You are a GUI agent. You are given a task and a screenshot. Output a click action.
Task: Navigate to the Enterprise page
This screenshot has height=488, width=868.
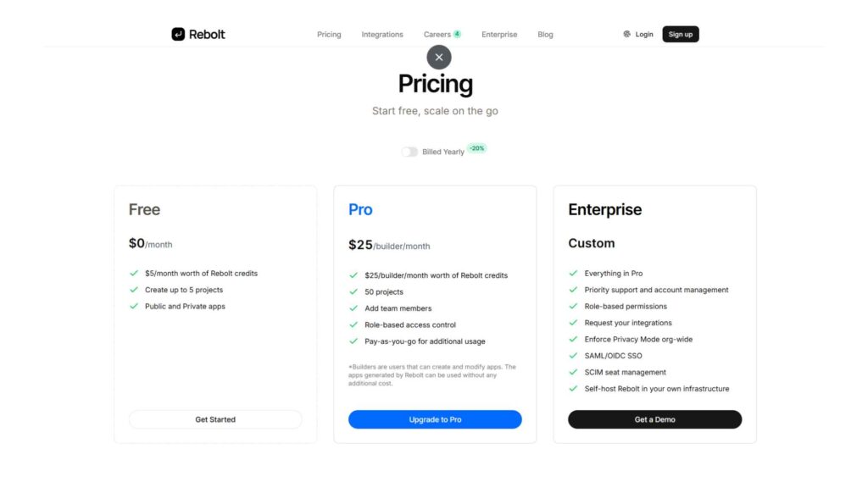499,35
